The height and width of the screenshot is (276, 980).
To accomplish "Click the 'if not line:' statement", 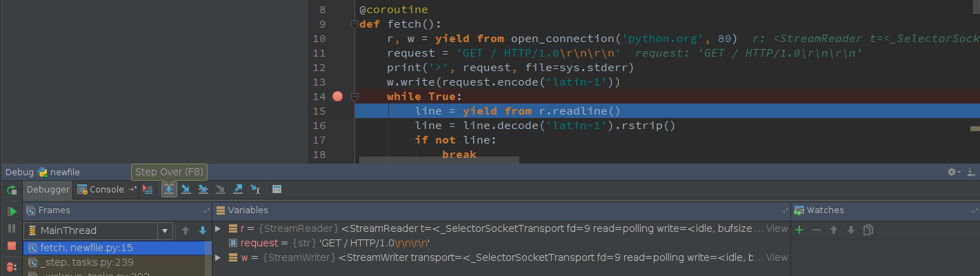I will tap(455, 140).
